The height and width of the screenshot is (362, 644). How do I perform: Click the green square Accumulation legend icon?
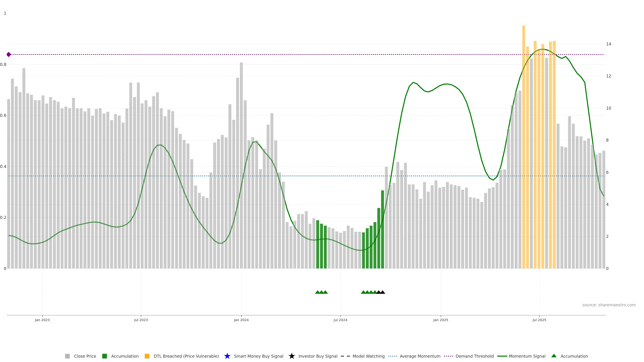tap(104, 356)
